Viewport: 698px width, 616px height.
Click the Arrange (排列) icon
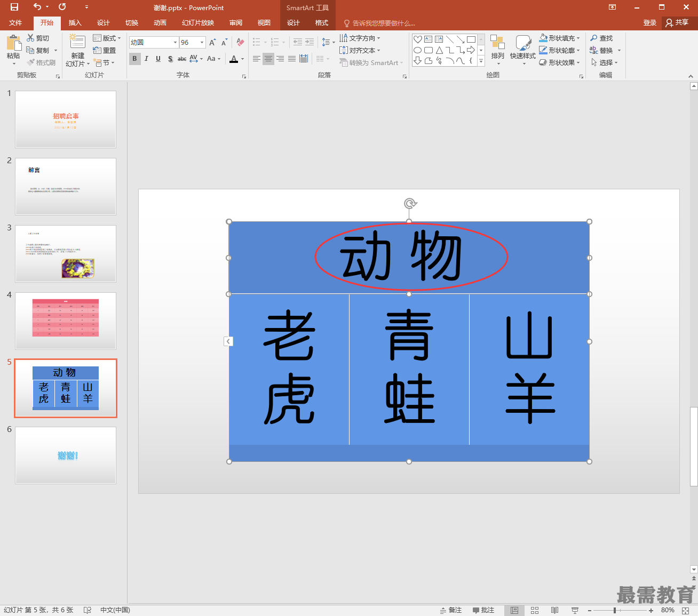[497, 43]
